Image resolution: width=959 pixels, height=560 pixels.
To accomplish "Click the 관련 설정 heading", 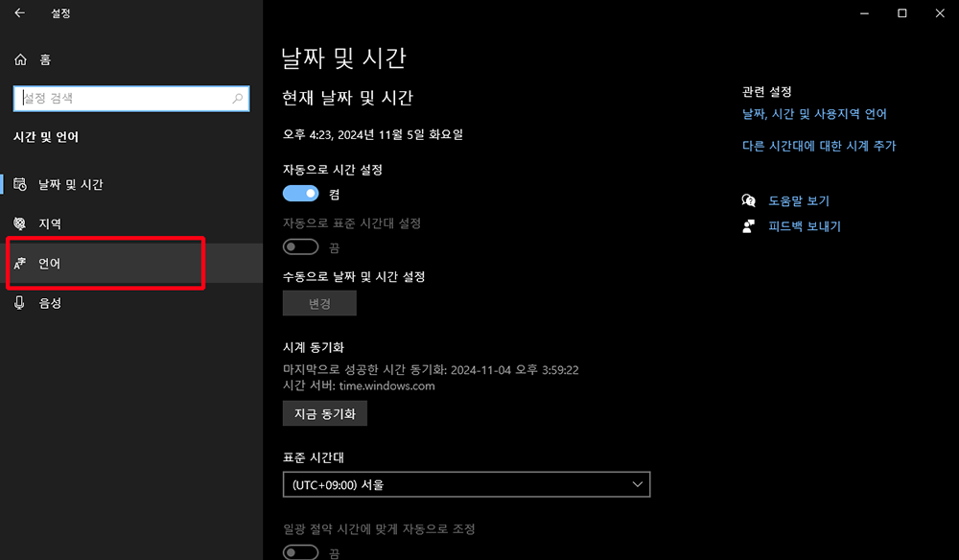I will tap(767, 92).
